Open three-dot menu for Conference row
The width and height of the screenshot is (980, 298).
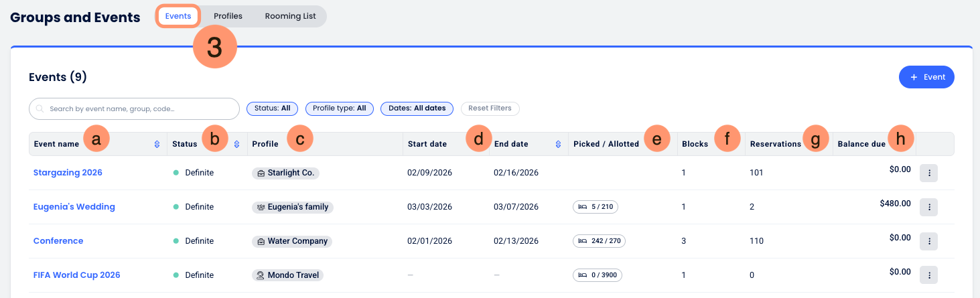coord(928,241)
